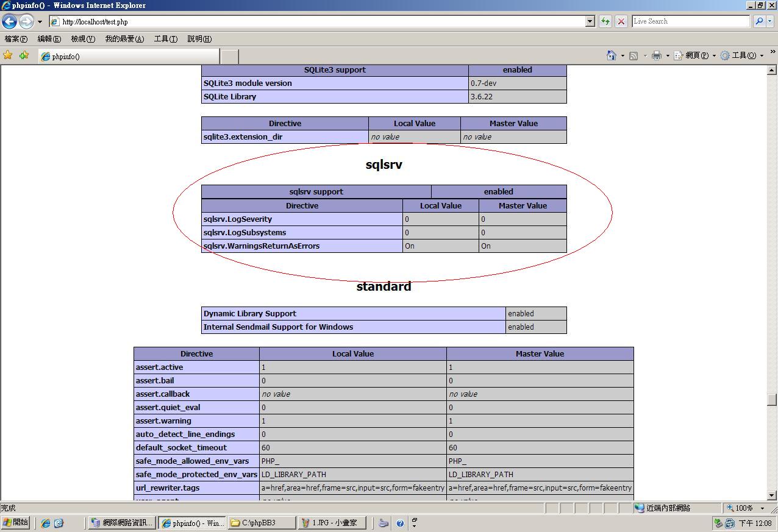Open the 網頁(P) page toolbar menu
Screen dimensions: 778x532
[x=694, y=55]
